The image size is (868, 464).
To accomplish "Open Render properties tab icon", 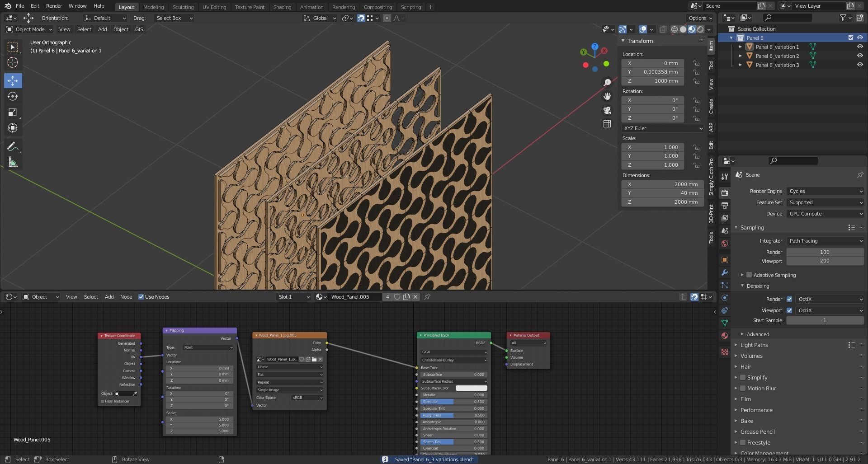I will click(725, 192).
